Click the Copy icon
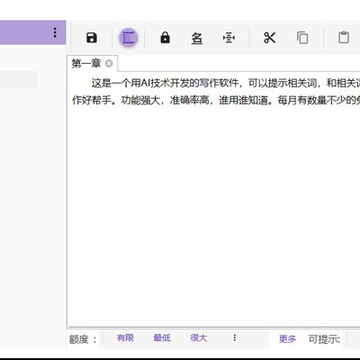The height and width of the screenshot is (360, 360). tap(302, 38)
